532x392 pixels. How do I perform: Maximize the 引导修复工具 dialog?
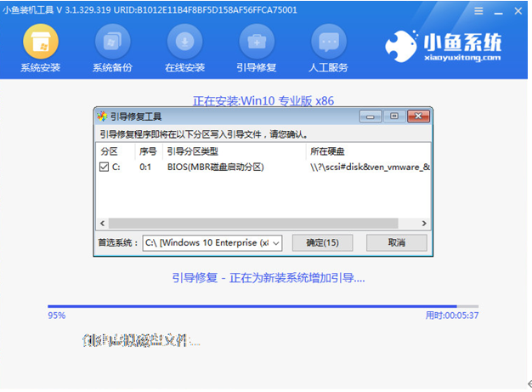(394, 116)
